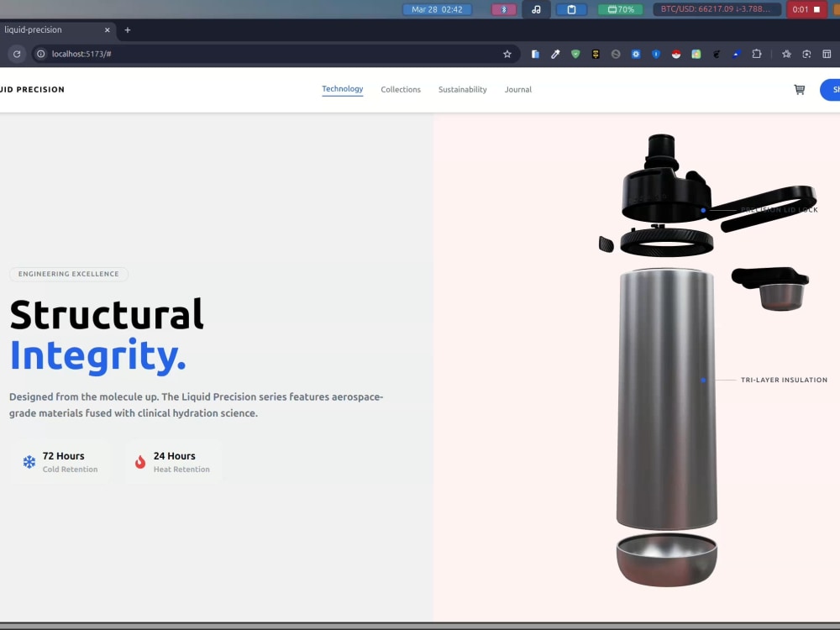Open the green shield checkmark extension

point(575,54)
